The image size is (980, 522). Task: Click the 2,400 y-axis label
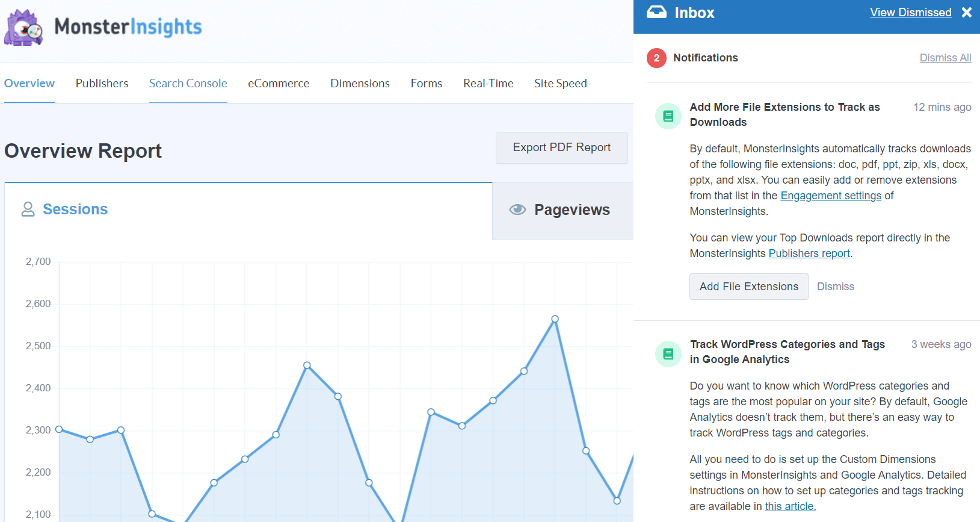(38, 388)
